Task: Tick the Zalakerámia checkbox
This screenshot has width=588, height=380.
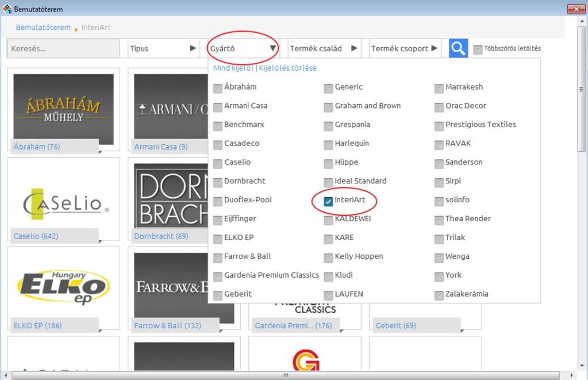Action: (x=439, y=295)
